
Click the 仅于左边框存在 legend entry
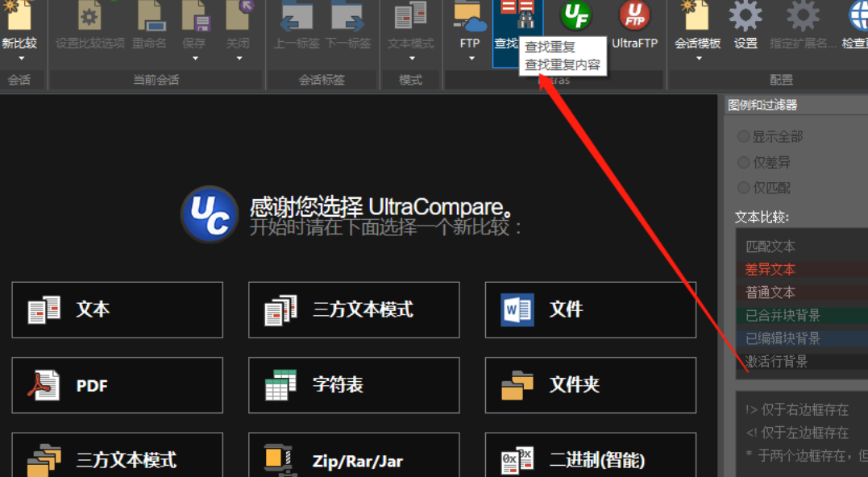click(797, 432)
